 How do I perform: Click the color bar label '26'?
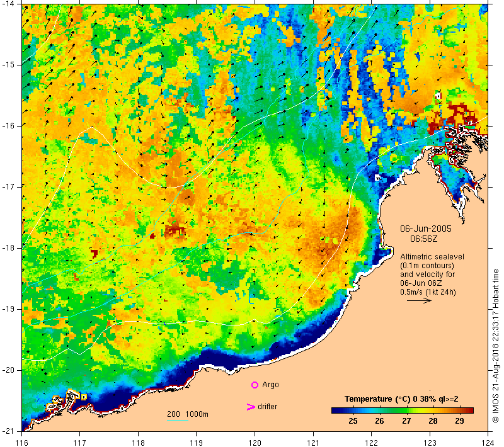pos(379,421)
